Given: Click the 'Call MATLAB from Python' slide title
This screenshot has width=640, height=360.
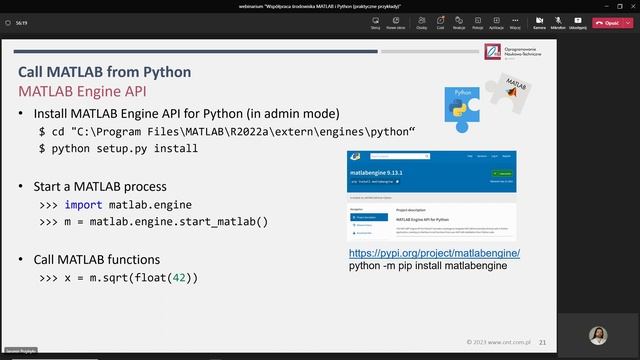Looking at the screenshot, I should pyautogui.click(x=104, y=72).
